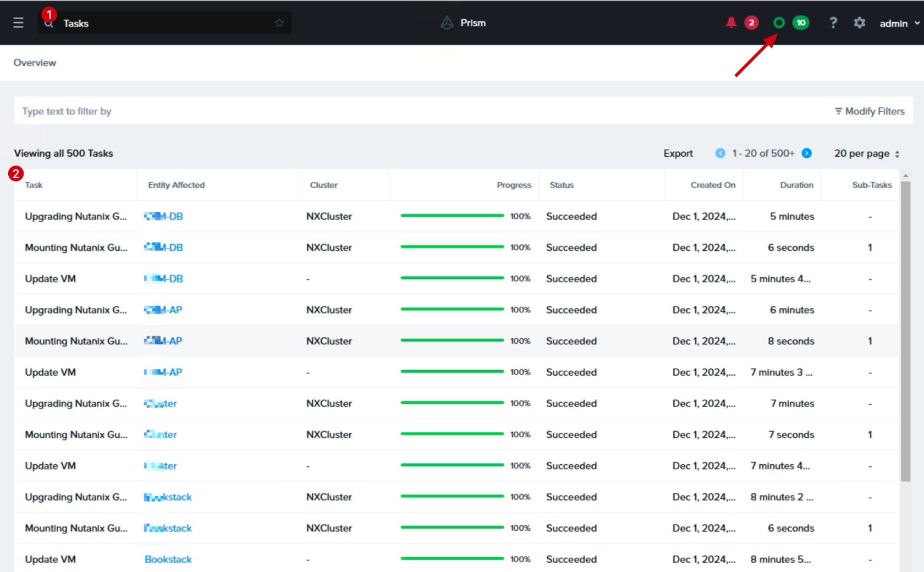
Task: Open the red alert count badge
Action: click(751, 23)
